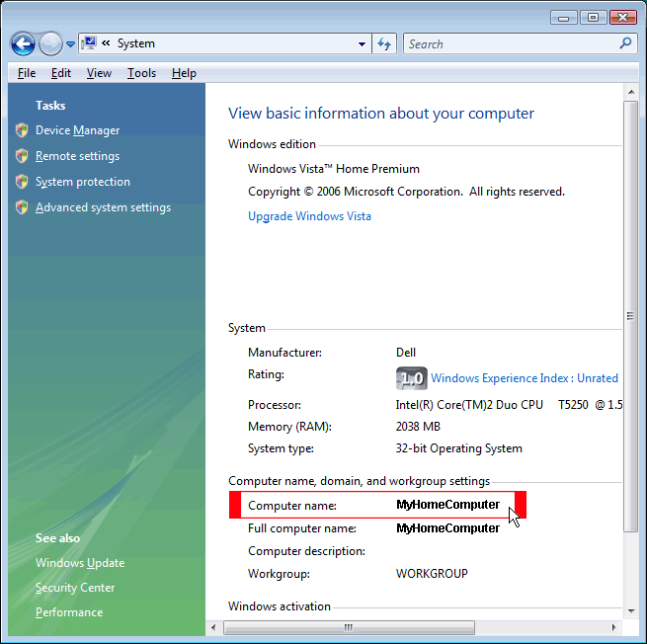Click the Full computer name value
This screenshot has height=644, width=647.
[x=447, y=528]
